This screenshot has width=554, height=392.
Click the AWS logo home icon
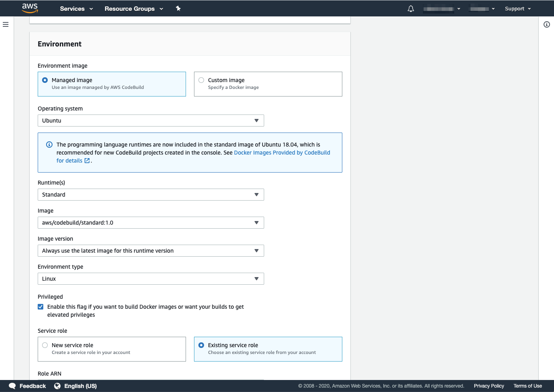click(x=30, y=8)
